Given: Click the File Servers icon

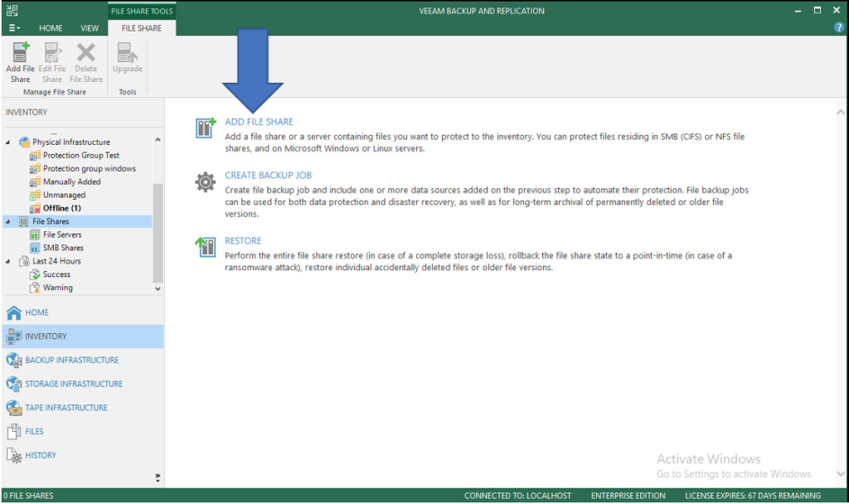Looking at the screenshot, I should [x=35, y=235].
